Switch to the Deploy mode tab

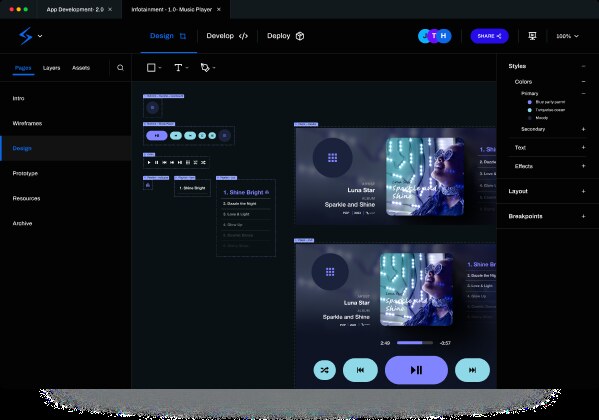click(x=285, y=36)
